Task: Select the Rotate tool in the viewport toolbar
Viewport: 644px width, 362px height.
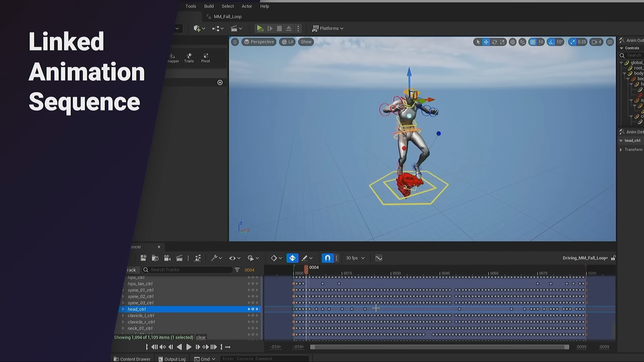Action: pyautogui.click(x=494, y=42)
